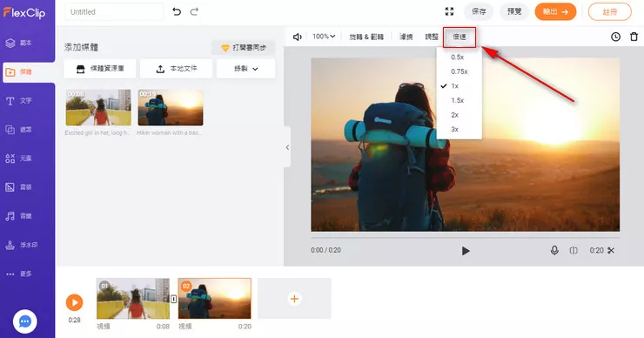The width and height of the screenshot is (644, 338).
Task: Click the Save (保存) button
Action: point(479,11)
